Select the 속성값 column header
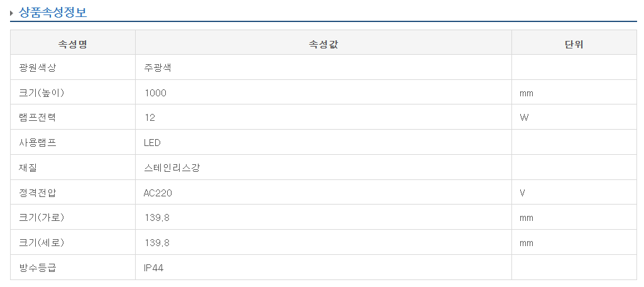644x287 pixels. click(x=323, y=43)
